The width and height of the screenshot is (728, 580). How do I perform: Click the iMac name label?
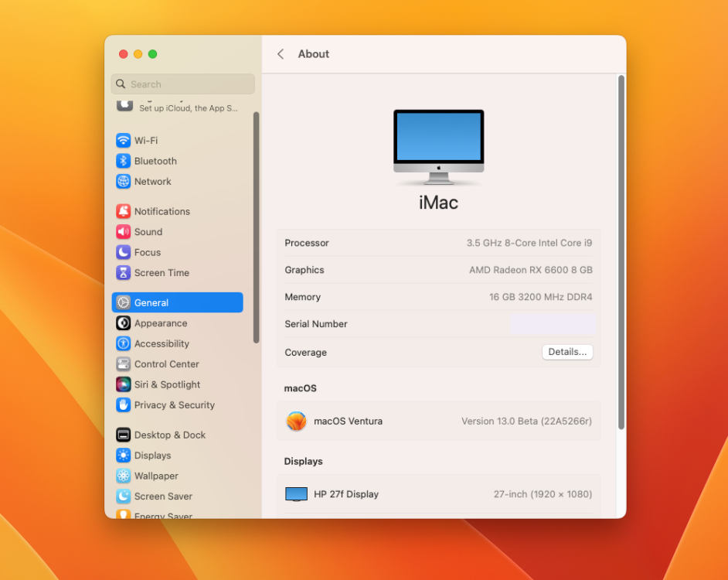tap(439, 203)
